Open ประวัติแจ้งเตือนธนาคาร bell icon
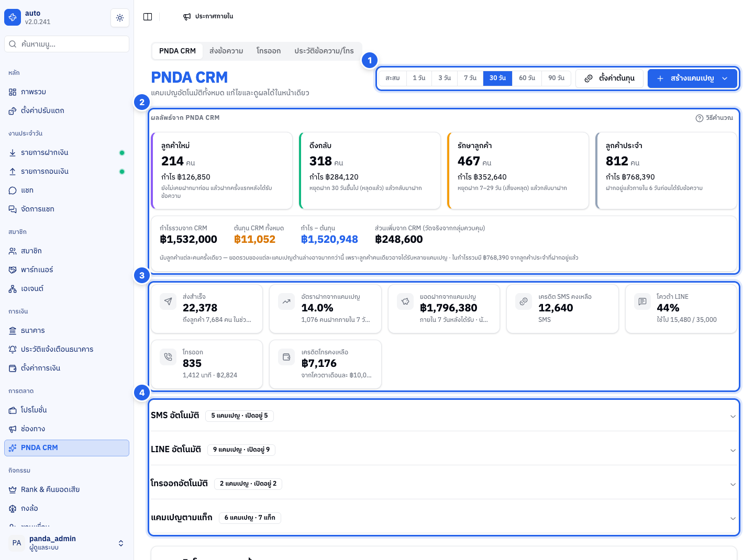 point(13,350)
